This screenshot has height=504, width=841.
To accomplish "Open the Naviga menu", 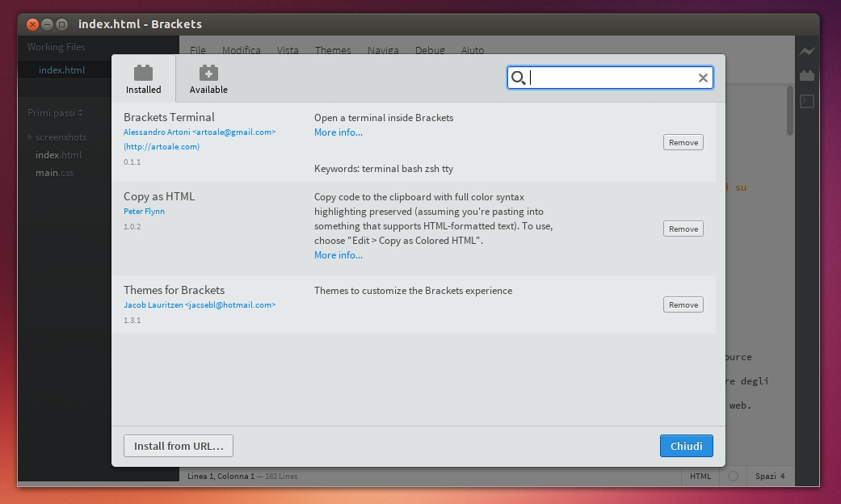I will 383,50.
